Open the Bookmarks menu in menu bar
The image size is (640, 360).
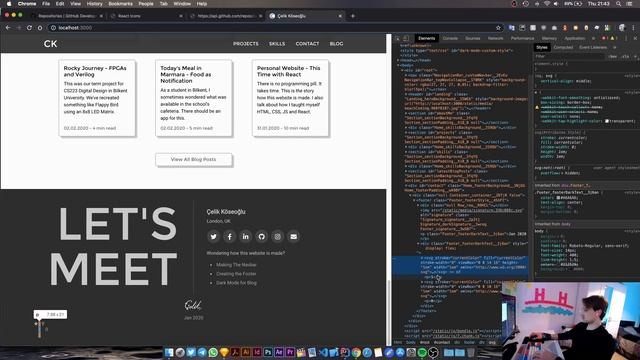coord(120,4)
